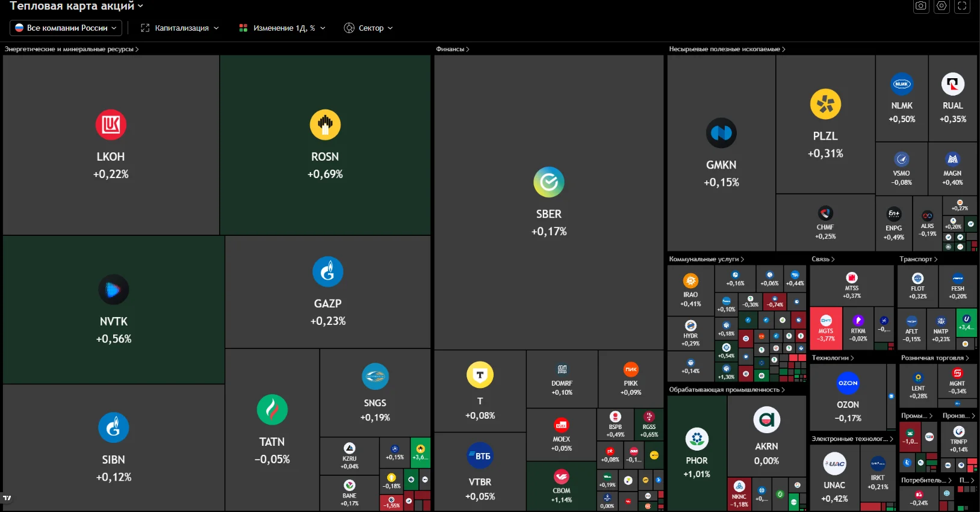The width and height of the screenshot is (980, 512).
Task: Open the 'Технологии' sector header
Action: click(x=833, y=358)
